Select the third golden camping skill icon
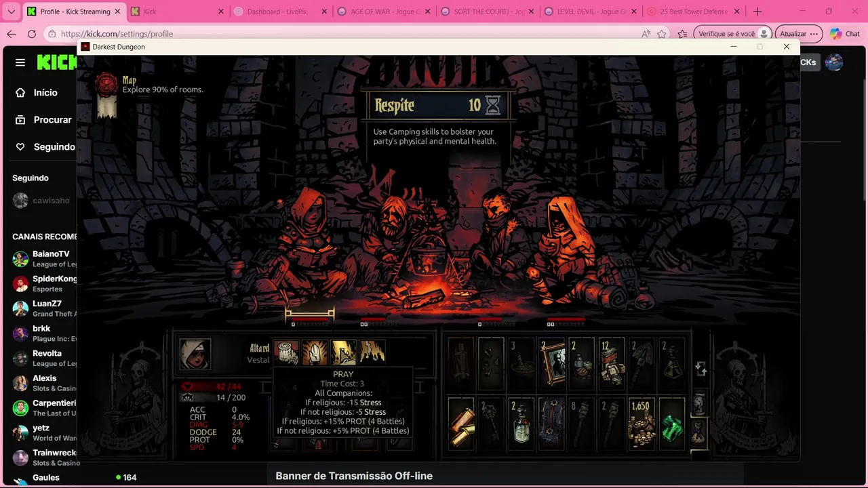Screen dimensions: 868x488 click(x=343, y=352)
